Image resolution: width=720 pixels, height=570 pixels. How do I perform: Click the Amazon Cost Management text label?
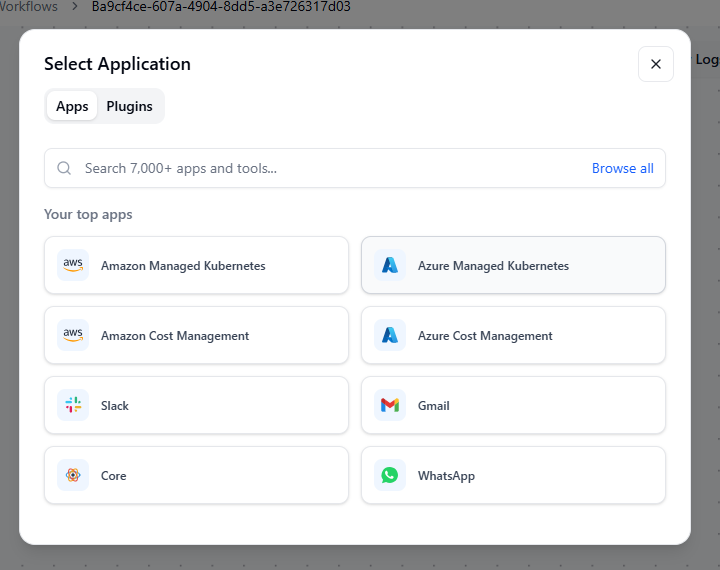pyautogui.click(x=175, y=336)
